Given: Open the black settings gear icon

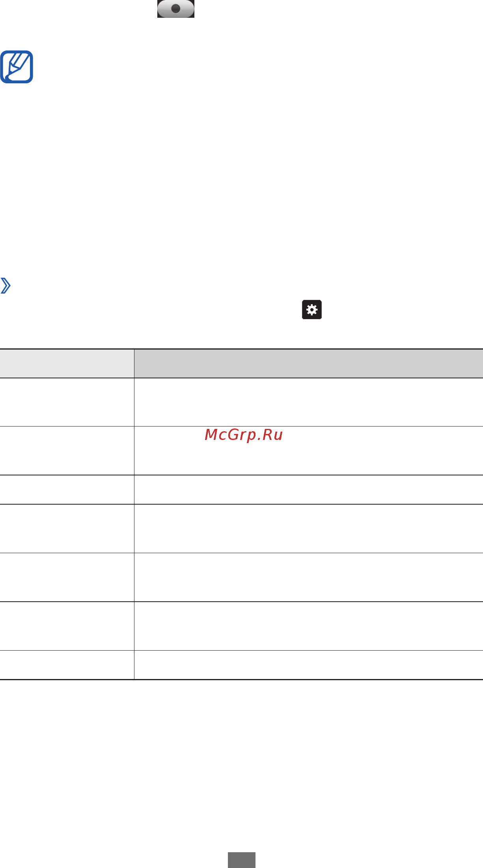Looking at the screenshot, I should click(312, 310).
